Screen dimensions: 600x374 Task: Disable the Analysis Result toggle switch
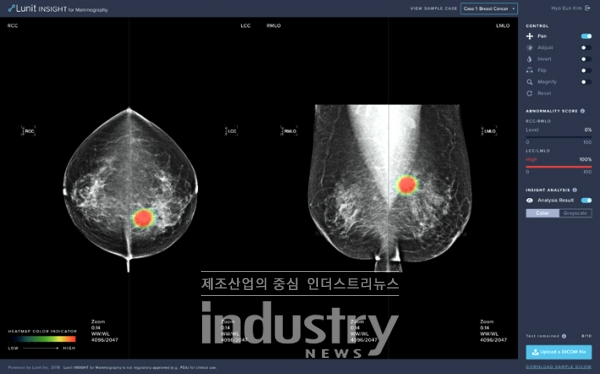point(586,200)
